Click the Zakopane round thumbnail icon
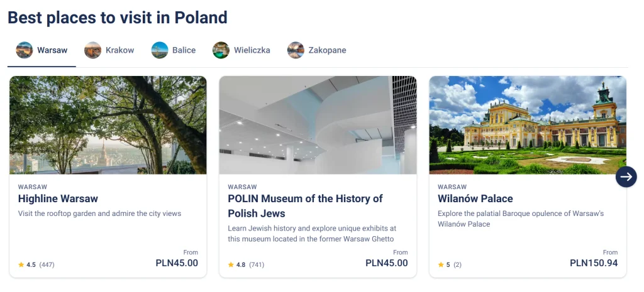The image size is (644, 292). click(296, 50)
